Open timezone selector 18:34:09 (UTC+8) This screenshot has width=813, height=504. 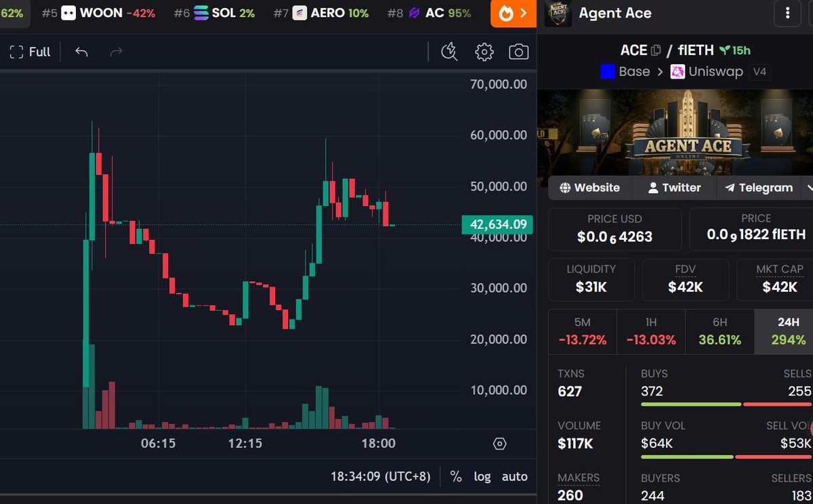[x=381, y=477]
